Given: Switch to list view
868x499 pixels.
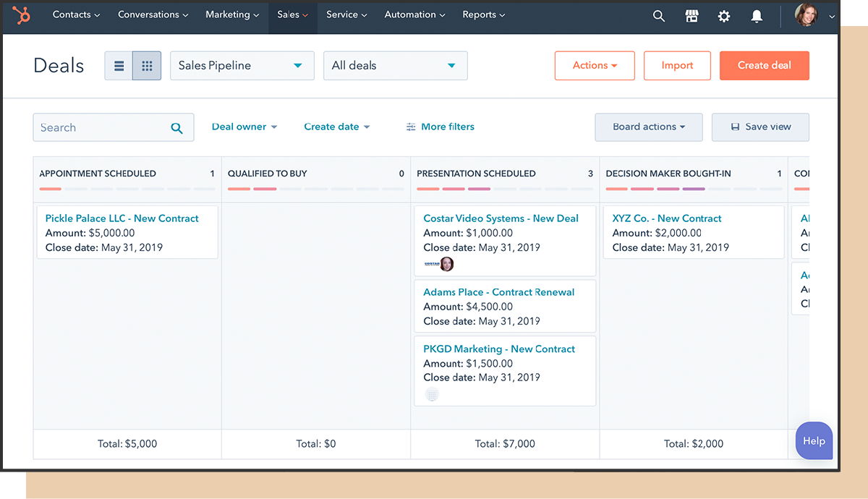Looking at the screenshot, I should tap(119, 65).
